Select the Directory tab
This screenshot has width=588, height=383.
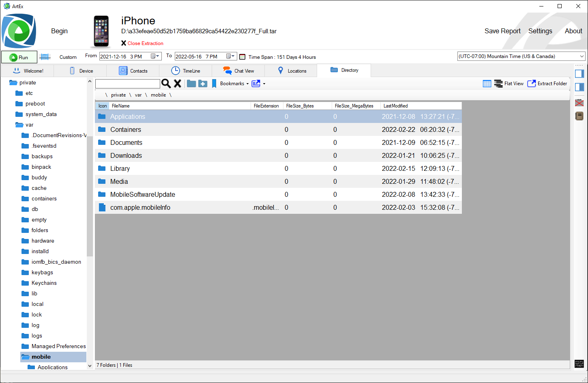pyautogui.click(x=344, y=70)
